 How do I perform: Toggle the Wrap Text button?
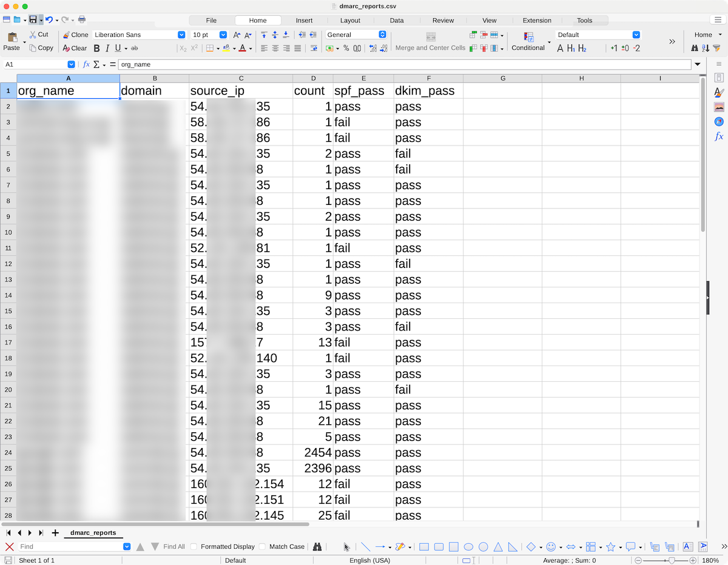point(314,48)
